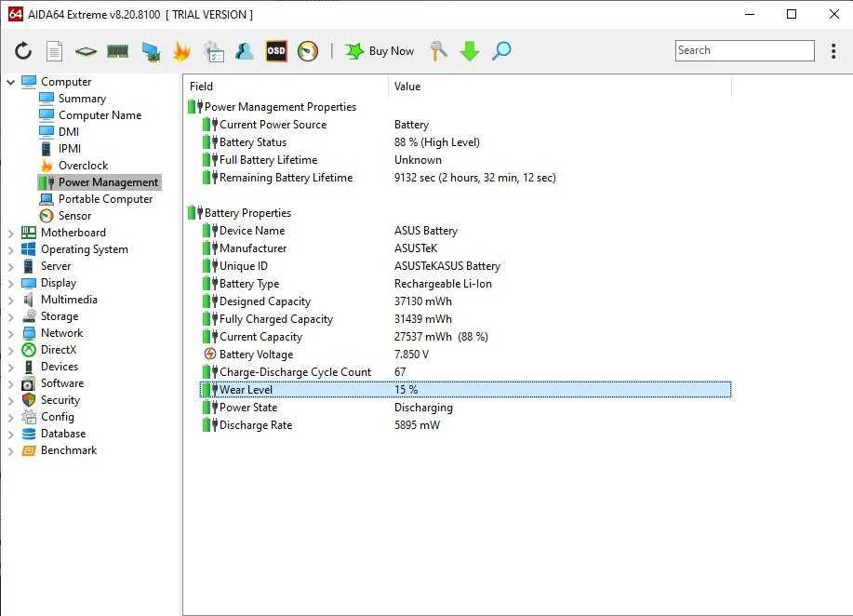Click the computer monitor toolbar icon
Image resolution: width=853 pixels, height=616 pixels.
tap(151, 52)
